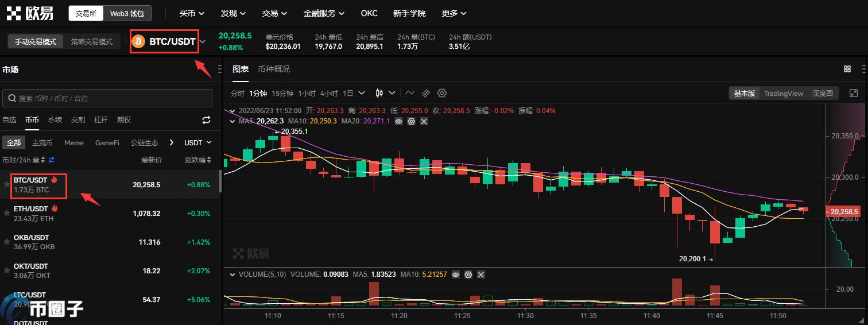This screenshot has width=868, height=325.
Task: Sort by 币对/24h量 arrows
Action: [x=44, y=160]
